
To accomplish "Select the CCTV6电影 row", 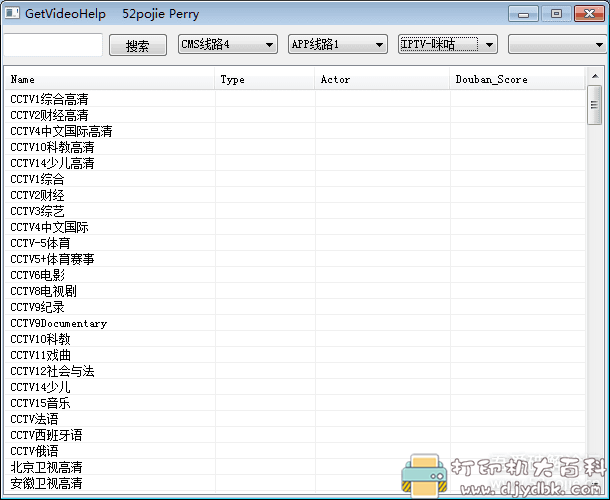I will point(295,275).
